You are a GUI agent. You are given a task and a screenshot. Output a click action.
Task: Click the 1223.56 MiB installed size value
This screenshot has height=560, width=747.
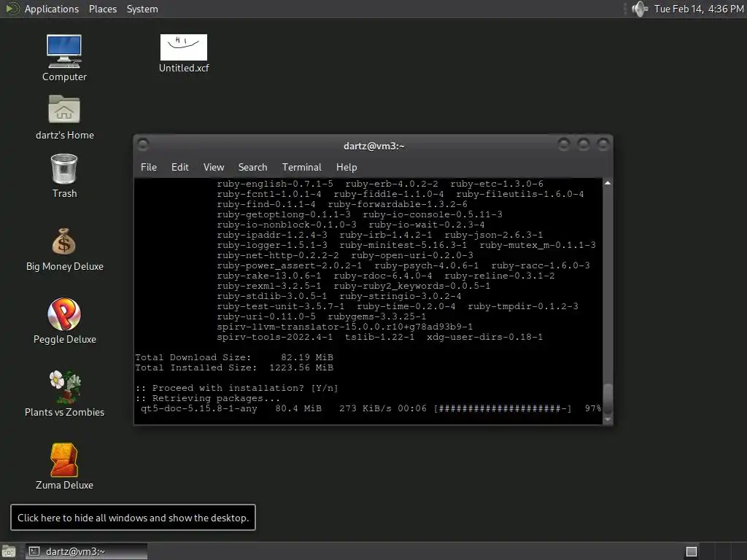coord(301,367)
